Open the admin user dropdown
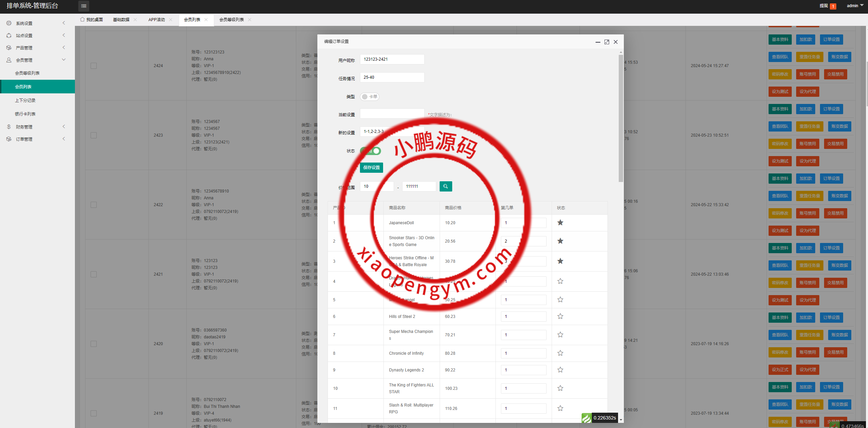Image resolution: width=868 pixels, height=428 pixels. pos(855,6)
